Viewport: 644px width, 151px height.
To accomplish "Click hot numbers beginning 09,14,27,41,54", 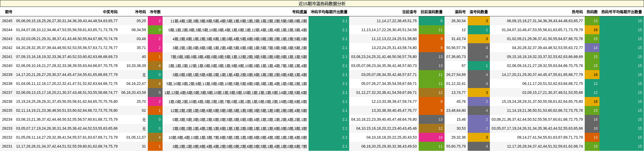I will pyautogui.click(x=550, y=137).
